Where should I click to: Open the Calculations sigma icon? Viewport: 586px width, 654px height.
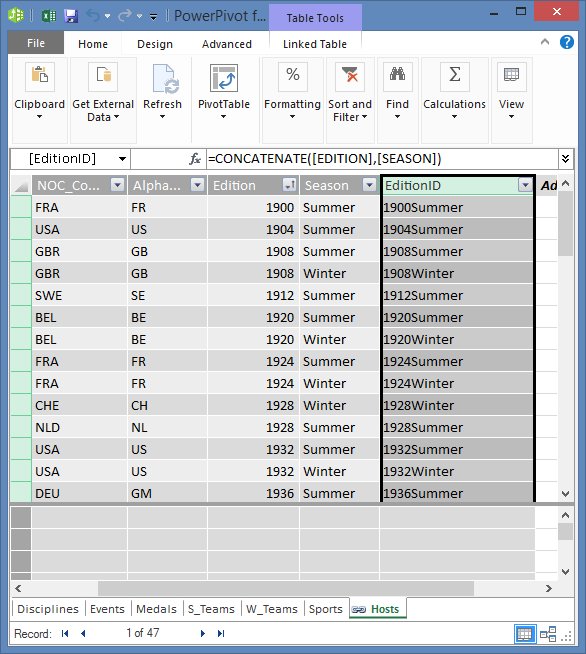455,76
